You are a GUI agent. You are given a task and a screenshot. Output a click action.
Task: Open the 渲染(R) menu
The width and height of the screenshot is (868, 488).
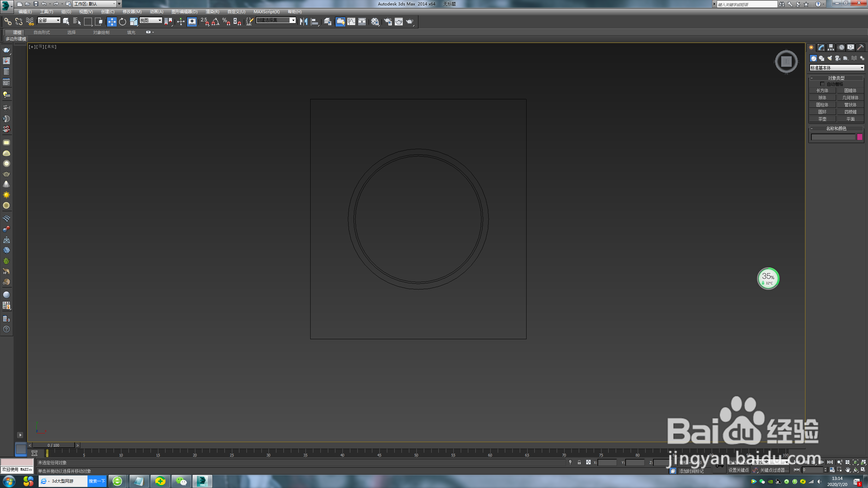212,12
